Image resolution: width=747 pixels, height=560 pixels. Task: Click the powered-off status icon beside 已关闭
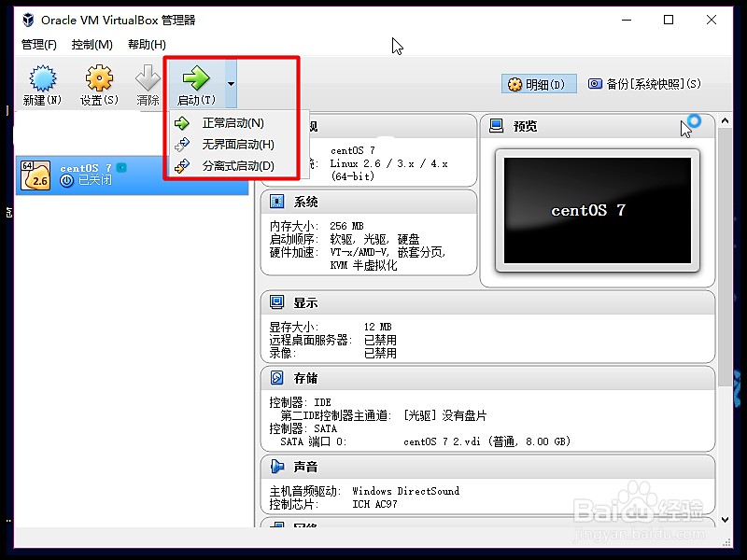pyautogui.click(x=66, y=180)
